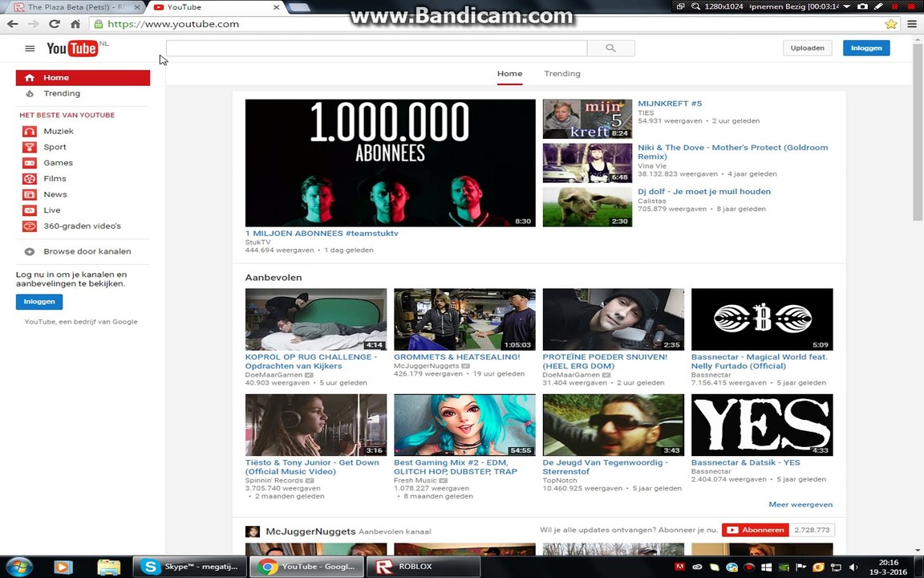Open Films category in sidebar
Viewport: 924px width, 578px height.
click(55, 178)
